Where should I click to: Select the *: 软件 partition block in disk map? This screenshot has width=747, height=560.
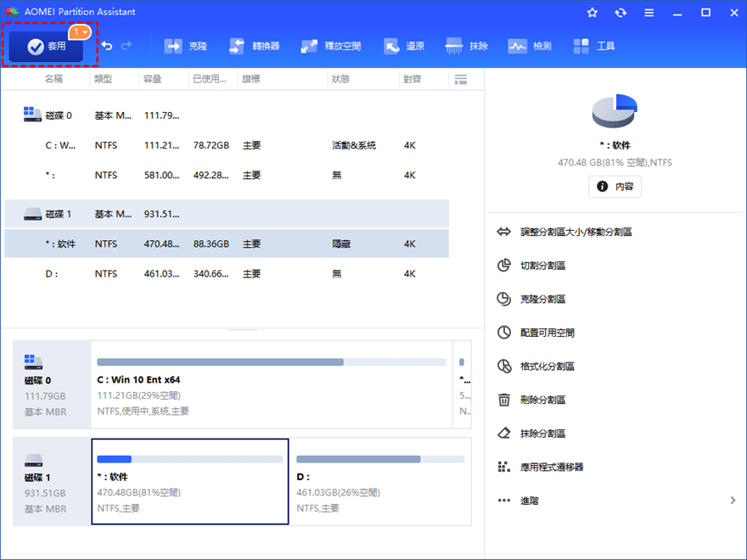pyautogui.click(x=190, y=481)
